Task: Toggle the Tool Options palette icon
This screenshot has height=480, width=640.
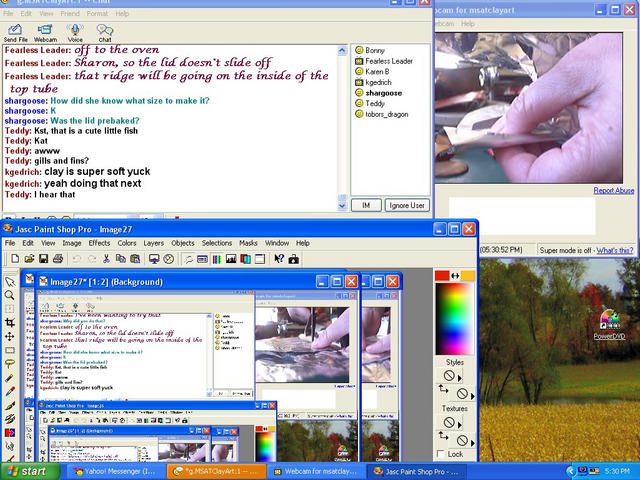Action: tap(202, 259)
